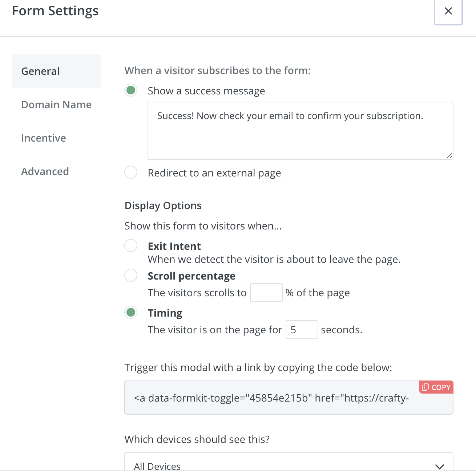Click 'When a visitor subscribes to the form' text

(x=218, y=70)
